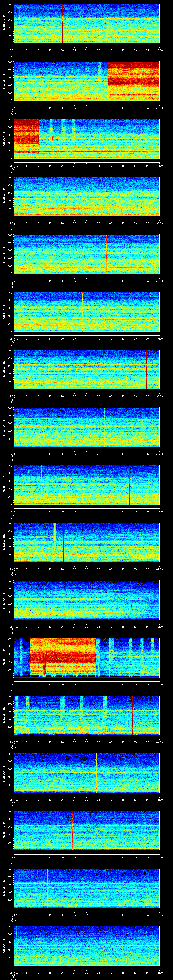Click the 48:00 end time label
Image resolution: width=173 pixels, height=980 pixels.
pyautogui.click(x=159, y=973)
